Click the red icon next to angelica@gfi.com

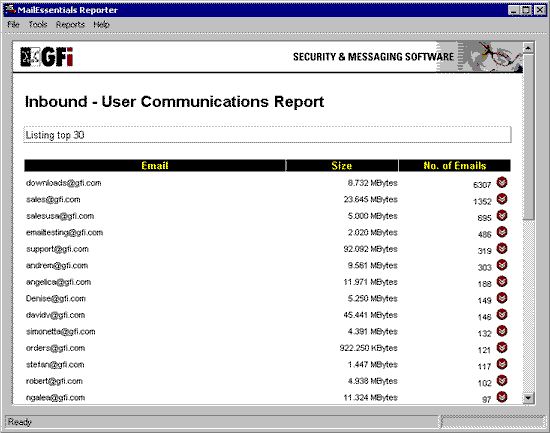(x=502, y=281)
